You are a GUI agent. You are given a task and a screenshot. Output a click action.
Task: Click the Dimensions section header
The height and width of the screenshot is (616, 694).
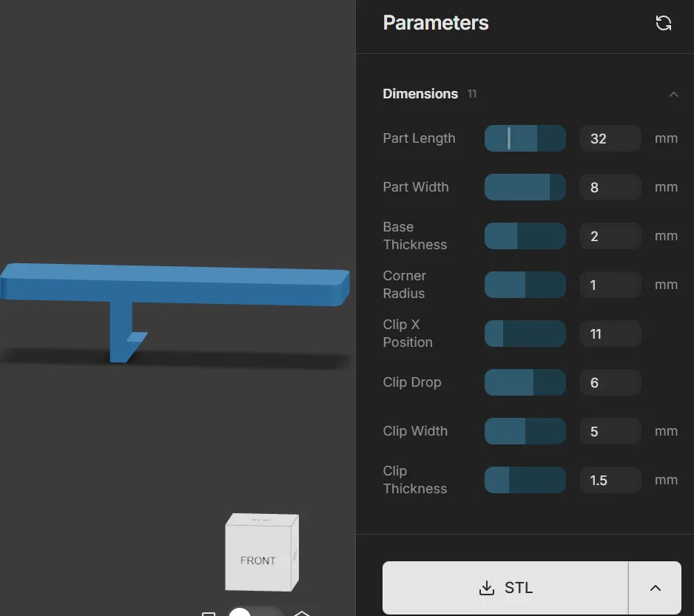pos(420,94)
